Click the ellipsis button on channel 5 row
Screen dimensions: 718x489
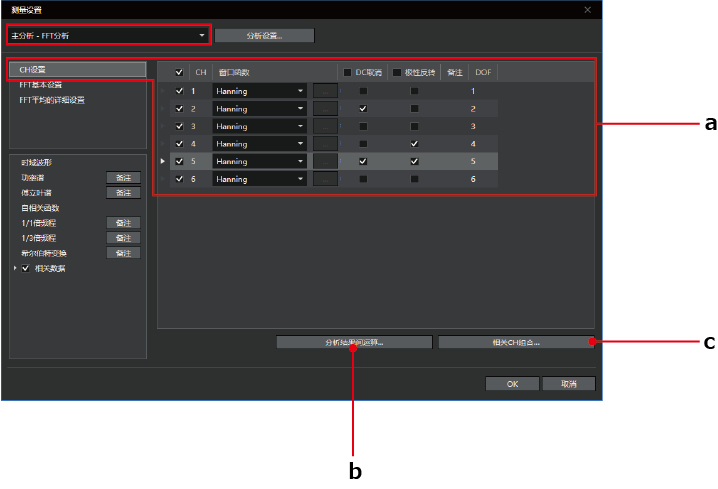[x=325, y=161]
